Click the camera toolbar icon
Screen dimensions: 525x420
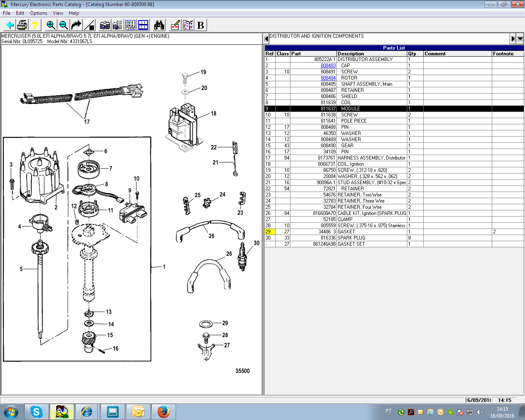(x=105, y=25)
